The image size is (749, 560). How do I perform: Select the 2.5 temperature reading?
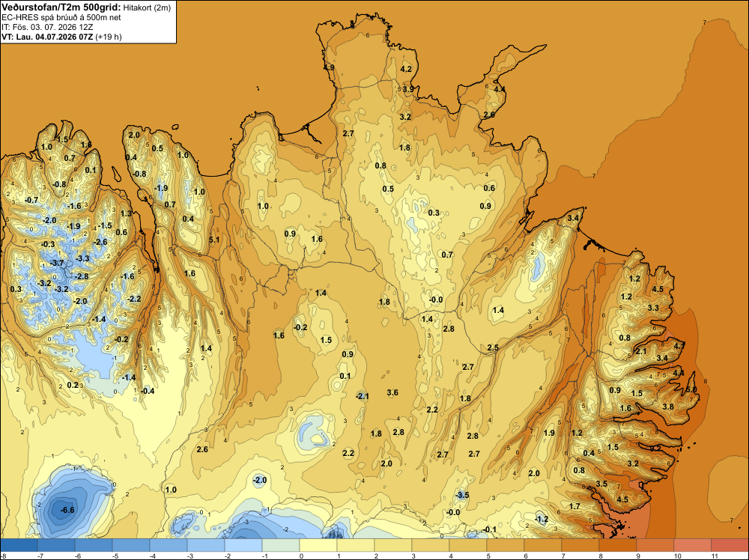point(493,347)
